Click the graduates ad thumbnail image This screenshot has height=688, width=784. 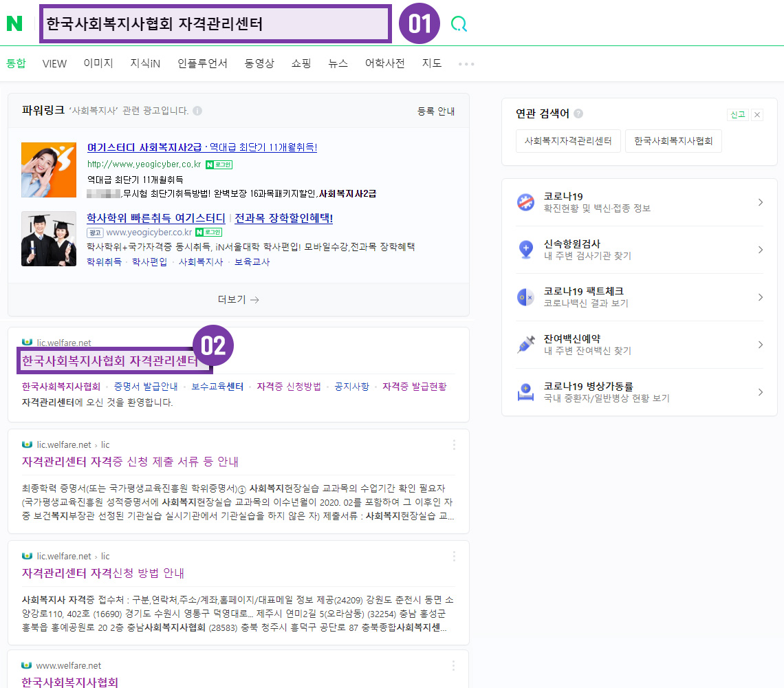(49, 239)
